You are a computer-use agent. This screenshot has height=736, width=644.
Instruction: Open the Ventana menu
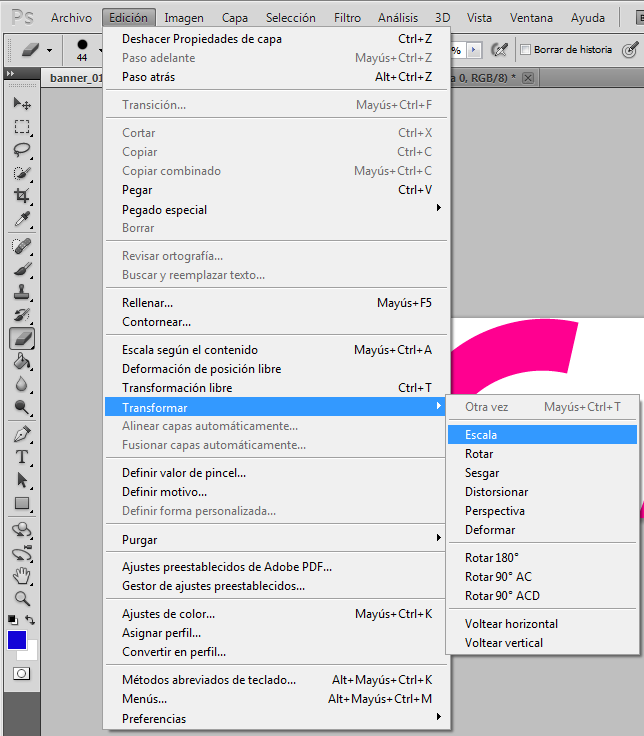tap(531, 18)
